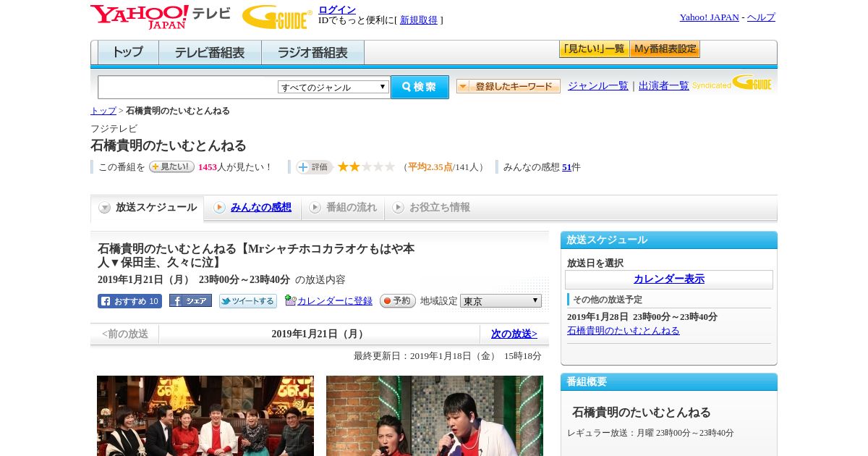Open the left group photo thumbnail
This screenshot has width=868, height=456.
[205, 415]
